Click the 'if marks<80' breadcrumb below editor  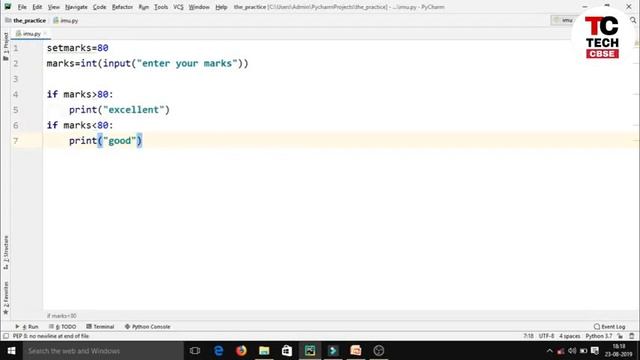pos(62,316)
